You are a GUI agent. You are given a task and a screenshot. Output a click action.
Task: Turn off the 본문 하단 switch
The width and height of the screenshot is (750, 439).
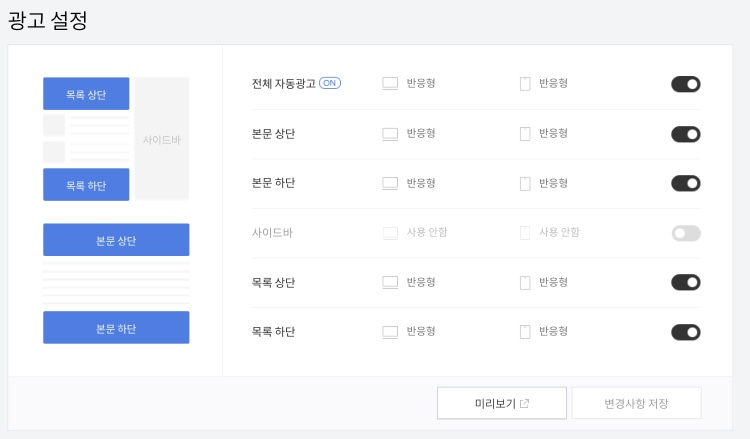(685, 183)
